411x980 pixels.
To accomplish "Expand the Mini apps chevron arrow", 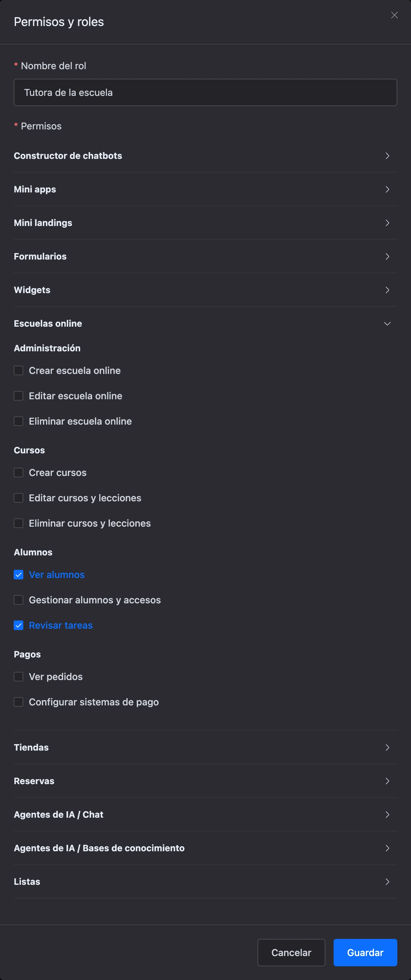I will point(387,189).
